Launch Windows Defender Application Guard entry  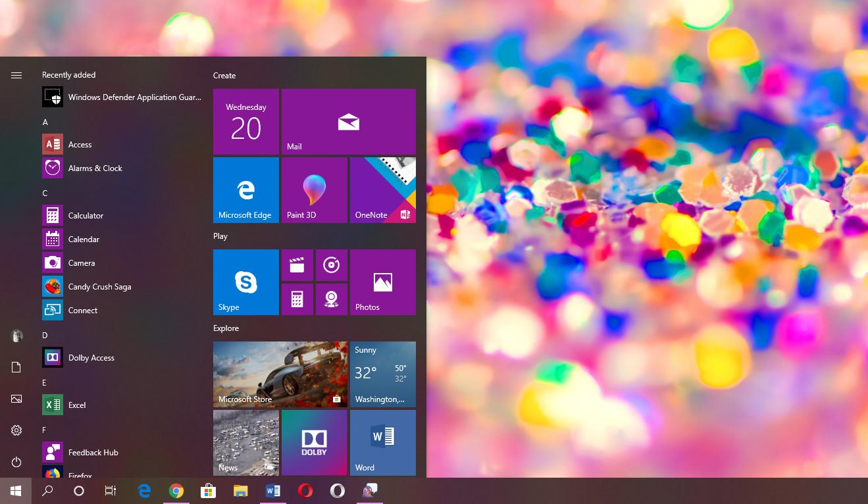122,97
